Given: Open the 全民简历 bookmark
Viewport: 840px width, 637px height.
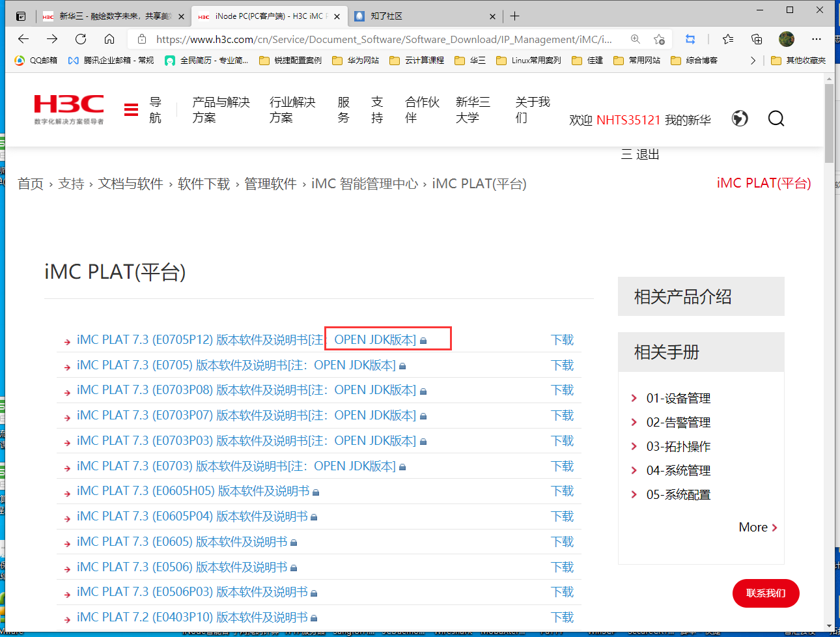Looking at the screenshot, I should click(x=206, y=61).
